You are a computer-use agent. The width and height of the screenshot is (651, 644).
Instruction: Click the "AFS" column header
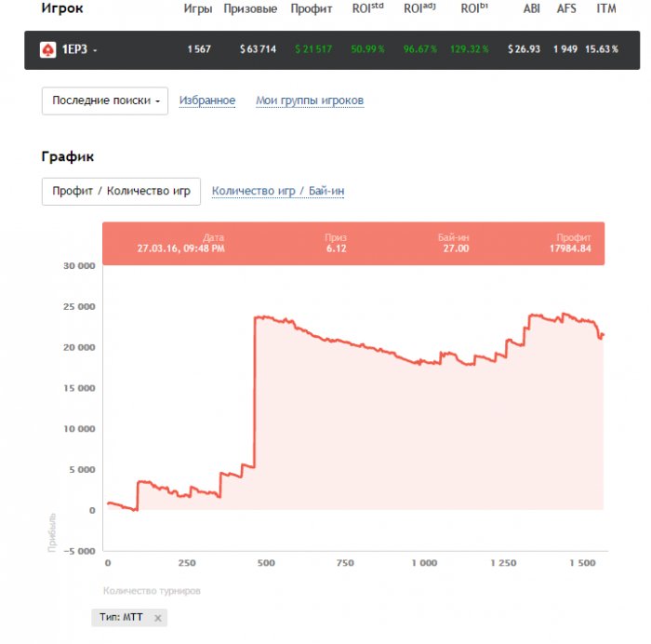click(x=566, y=8)
